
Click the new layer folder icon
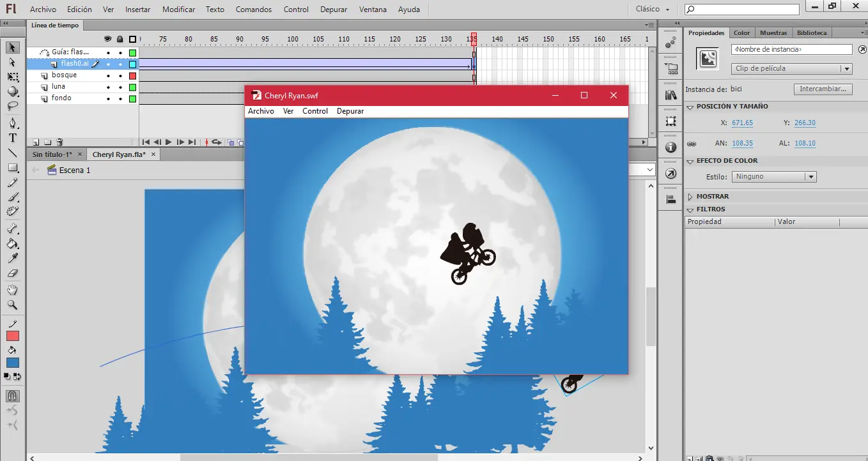coord(47,142)
